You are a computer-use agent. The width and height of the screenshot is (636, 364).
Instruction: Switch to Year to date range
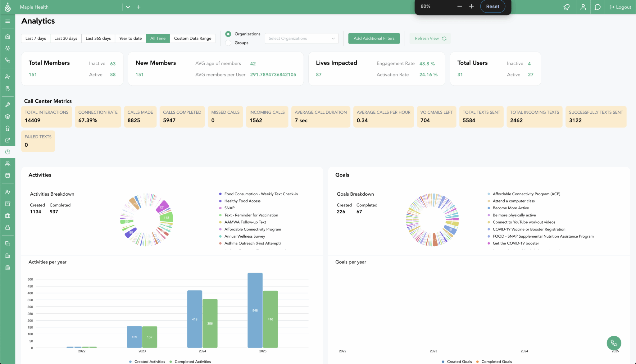click(130, 39)
